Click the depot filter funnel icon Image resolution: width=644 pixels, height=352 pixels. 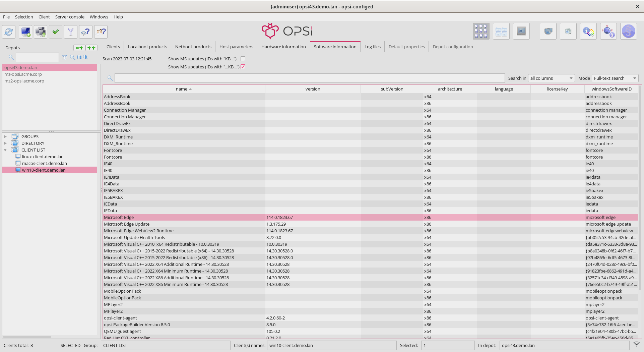[65, 57]
